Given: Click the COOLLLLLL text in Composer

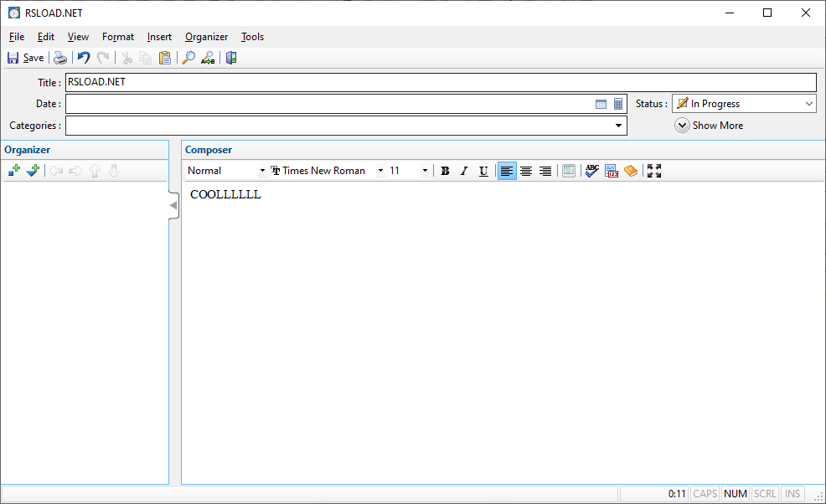Looking at the screenshot, I should point(225,194).
